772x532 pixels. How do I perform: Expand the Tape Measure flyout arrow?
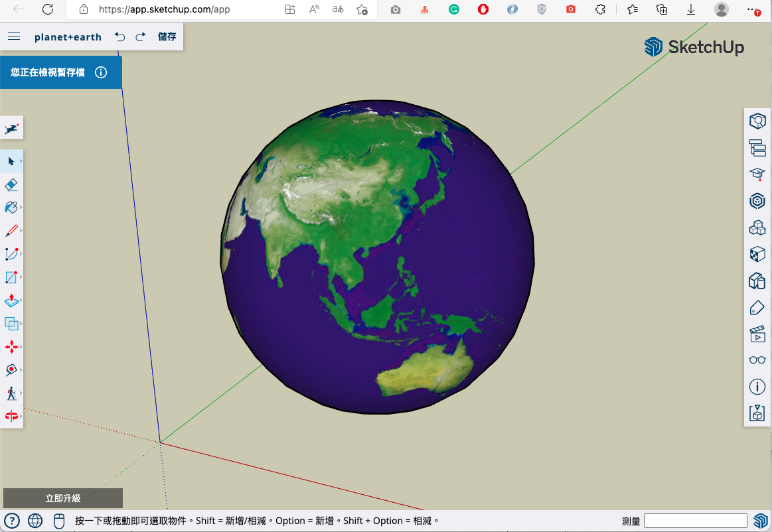click(21, 370)
